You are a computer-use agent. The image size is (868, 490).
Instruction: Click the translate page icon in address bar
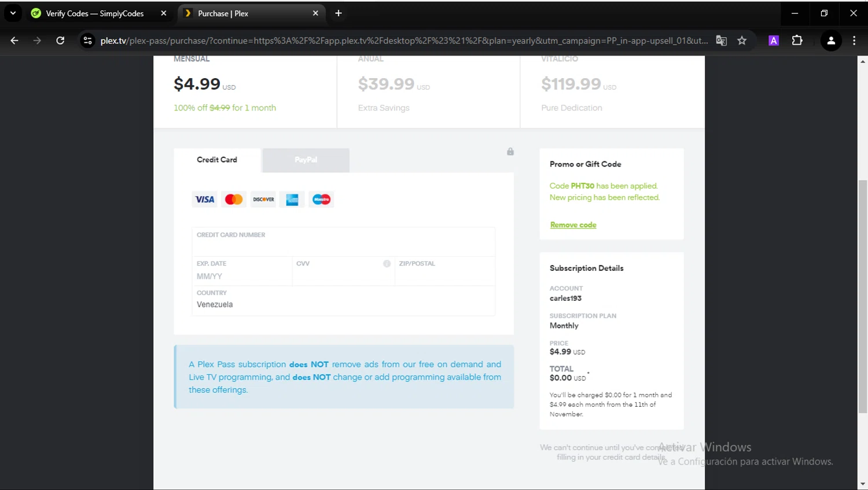point(721,40)
